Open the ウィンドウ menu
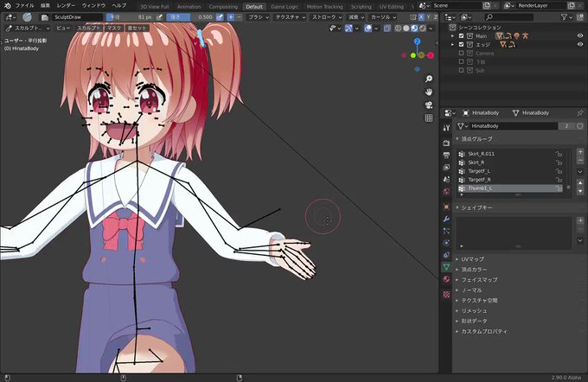The image size is (588, 382). pos(93,6)
